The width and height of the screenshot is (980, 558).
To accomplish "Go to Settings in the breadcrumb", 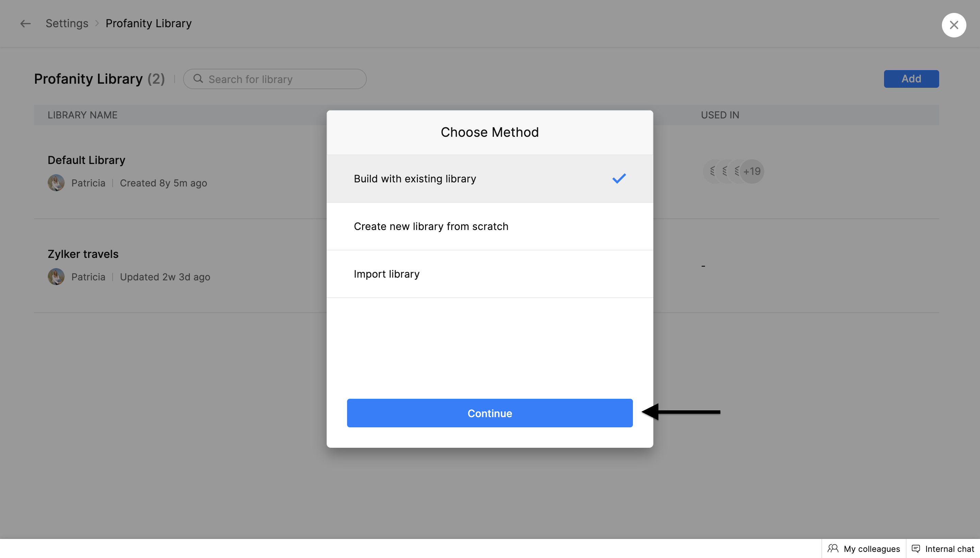I will (x=67, y=24).
